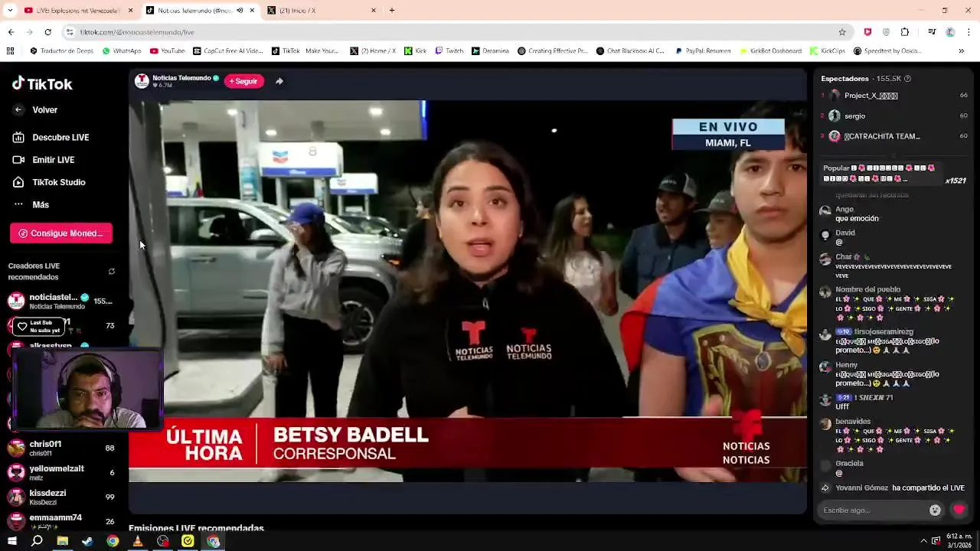Image resolution: width=980 pixels, height=551 pixels.
Task: Open a new browser tab
Action: click(392, 11)
